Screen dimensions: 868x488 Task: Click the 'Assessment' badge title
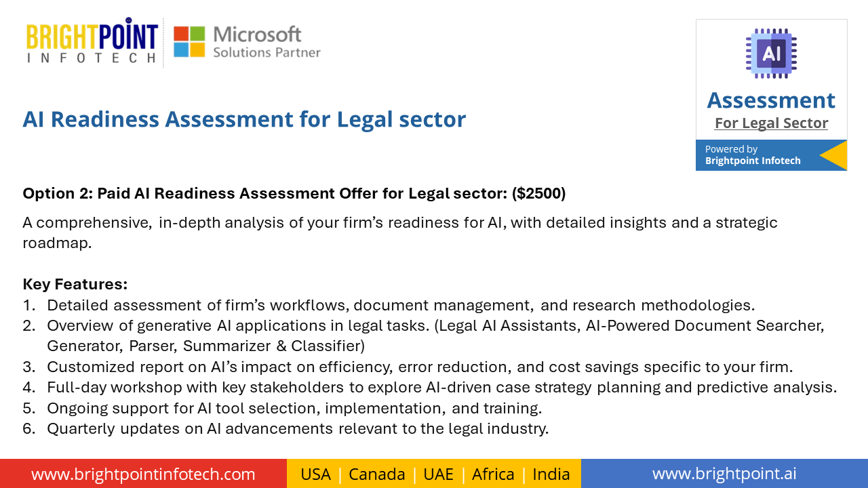click(x=771, y=100)
